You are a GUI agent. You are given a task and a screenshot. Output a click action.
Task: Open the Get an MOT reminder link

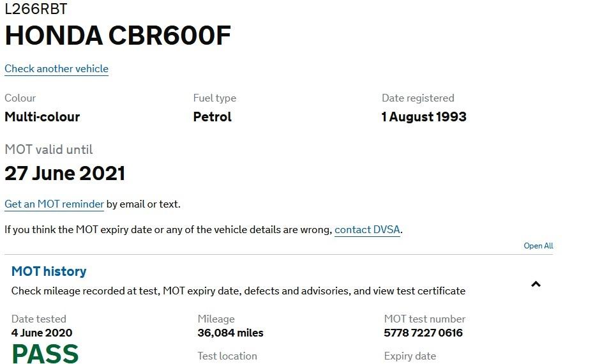coord(54,204)
